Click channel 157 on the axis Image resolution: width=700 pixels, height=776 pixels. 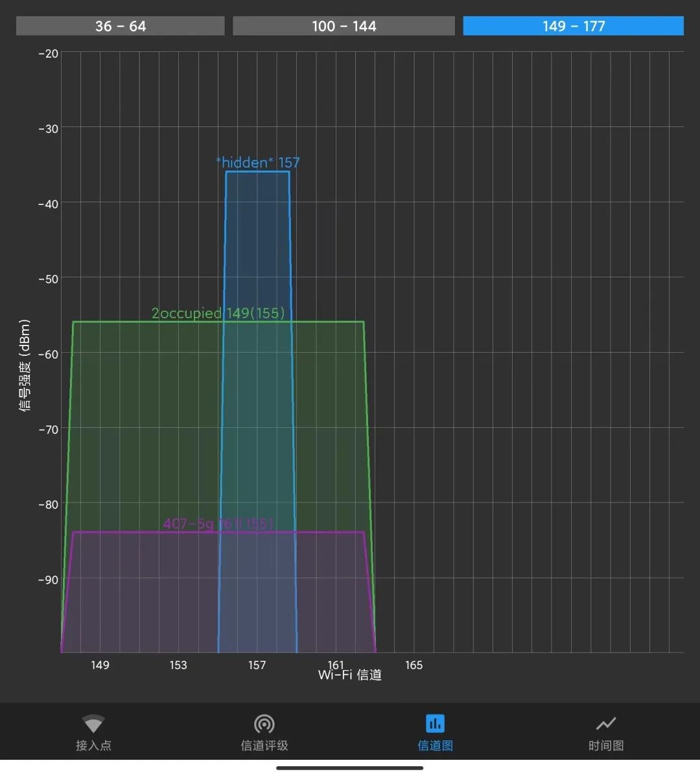click(x=257, y=665)
